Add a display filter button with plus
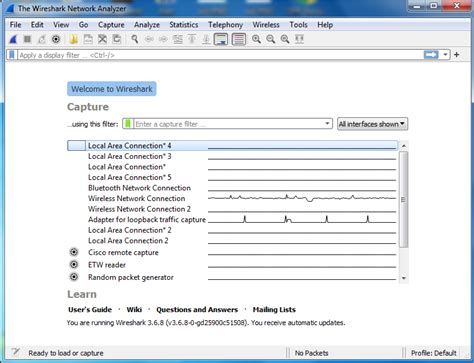 457,55
